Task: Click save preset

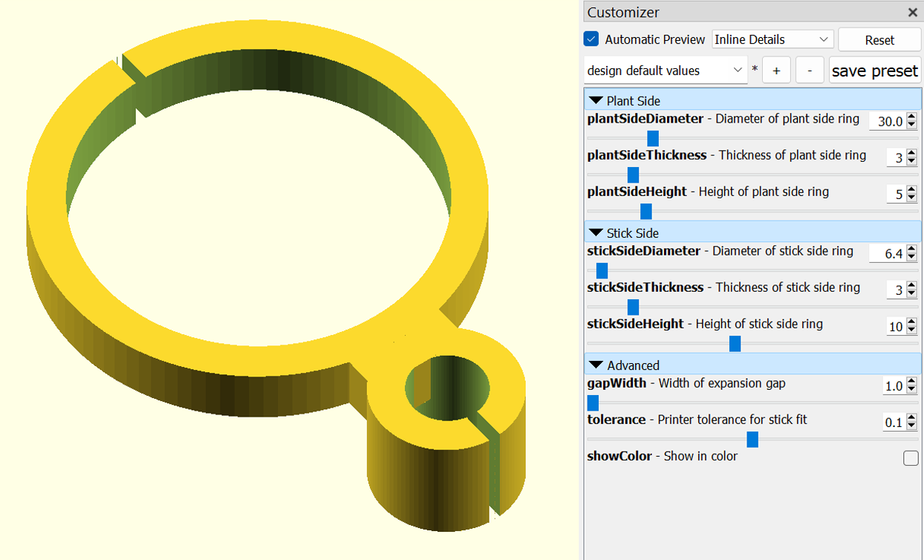Action: [875, 69]
